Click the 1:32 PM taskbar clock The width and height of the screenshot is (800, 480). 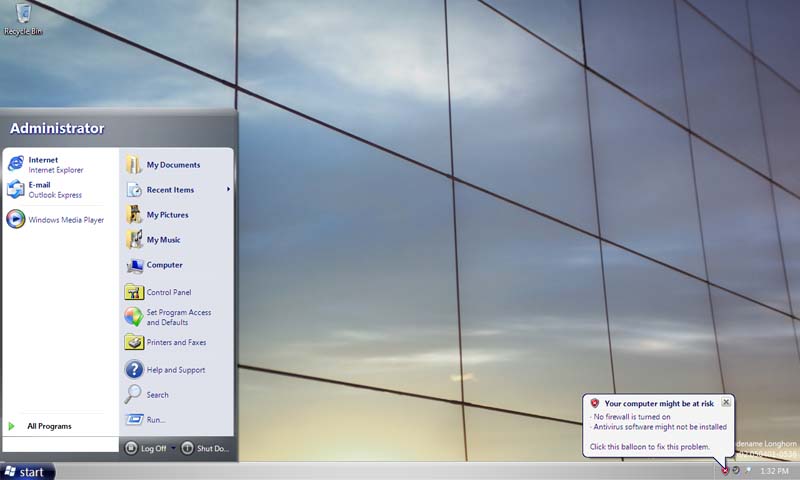pos(774,471)
